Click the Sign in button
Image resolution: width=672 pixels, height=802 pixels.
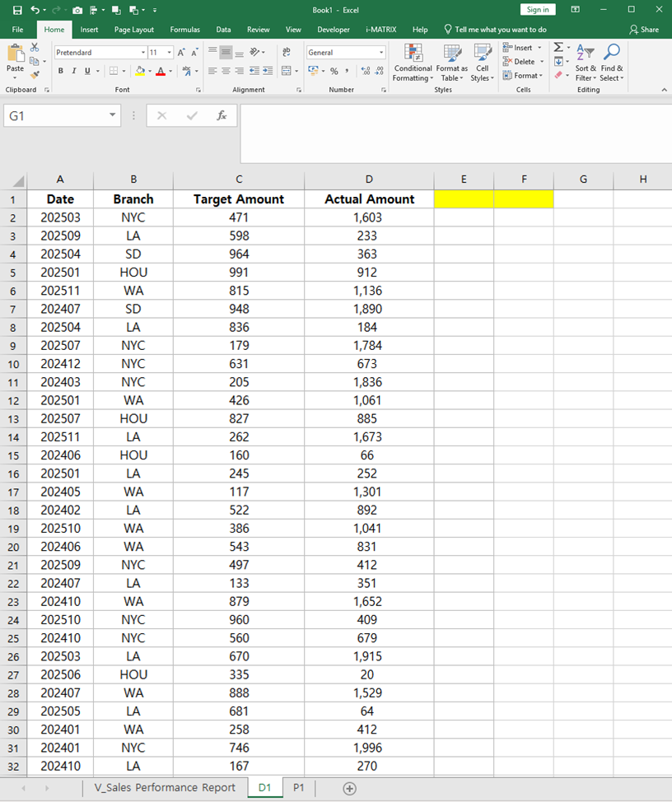pyautogui.click(x=538, y=10)
